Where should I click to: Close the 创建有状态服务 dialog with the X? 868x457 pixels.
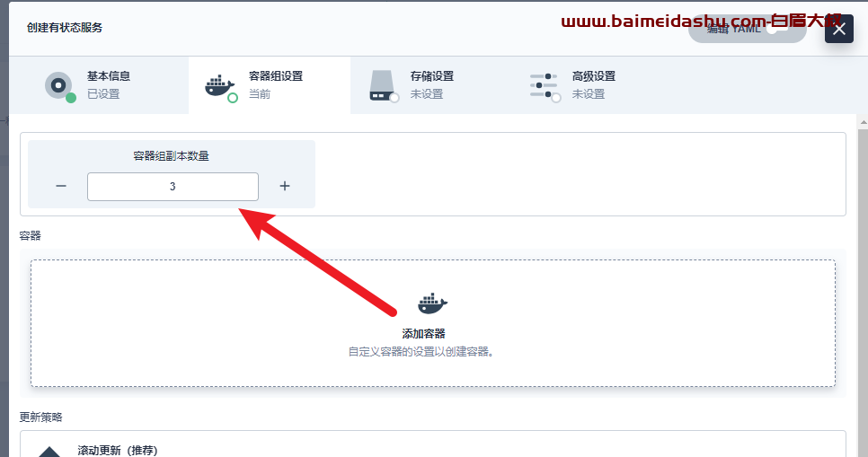839,29
